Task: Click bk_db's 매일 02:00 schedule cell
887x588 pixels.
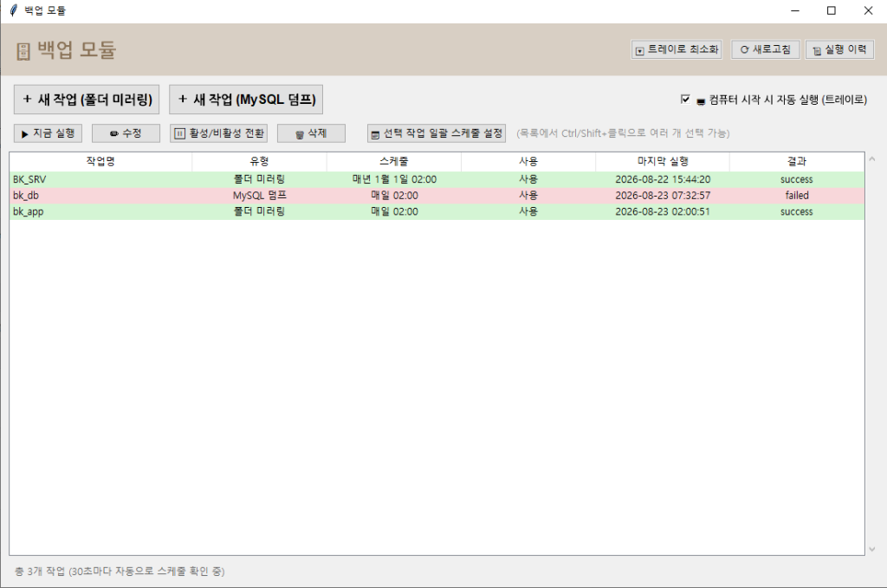Action: (x=394, y=196)
